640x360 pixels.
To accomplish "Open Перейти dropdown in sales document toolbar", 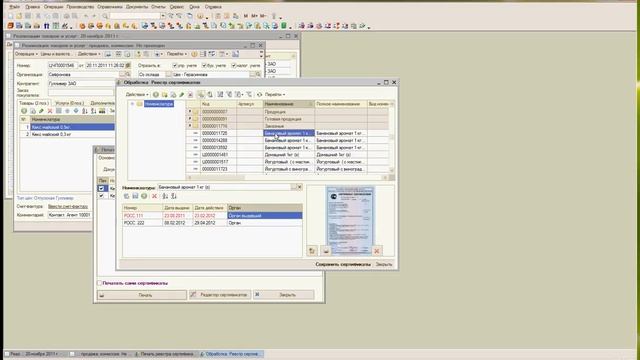I will [177, 54].
